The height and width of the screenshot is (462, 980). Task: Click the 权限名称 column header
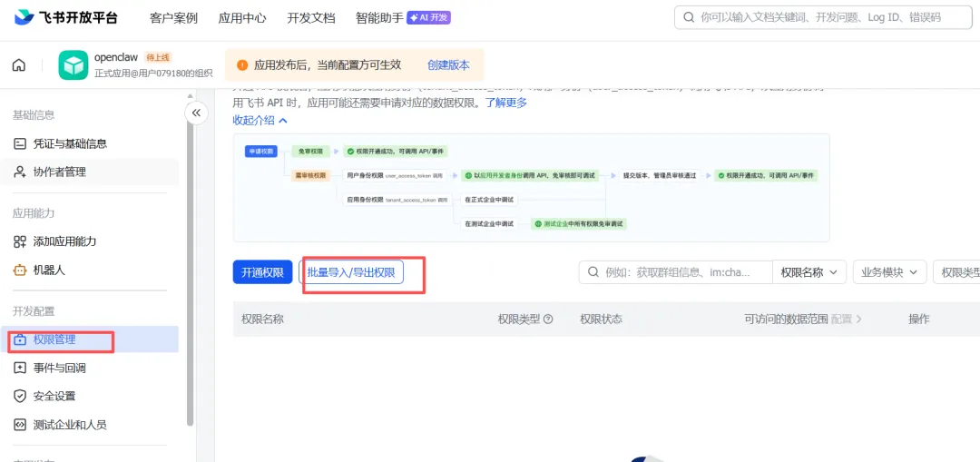click(x=262, y=319)
